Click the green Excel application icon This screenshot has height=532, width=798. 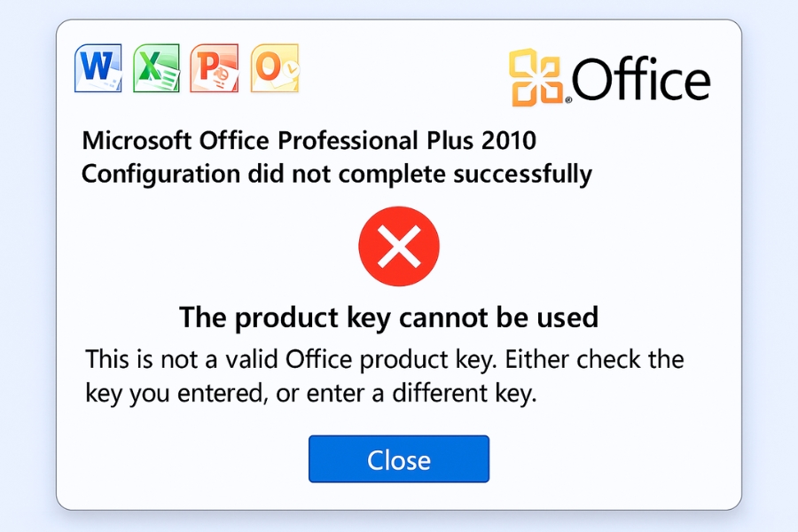[156, 68]
